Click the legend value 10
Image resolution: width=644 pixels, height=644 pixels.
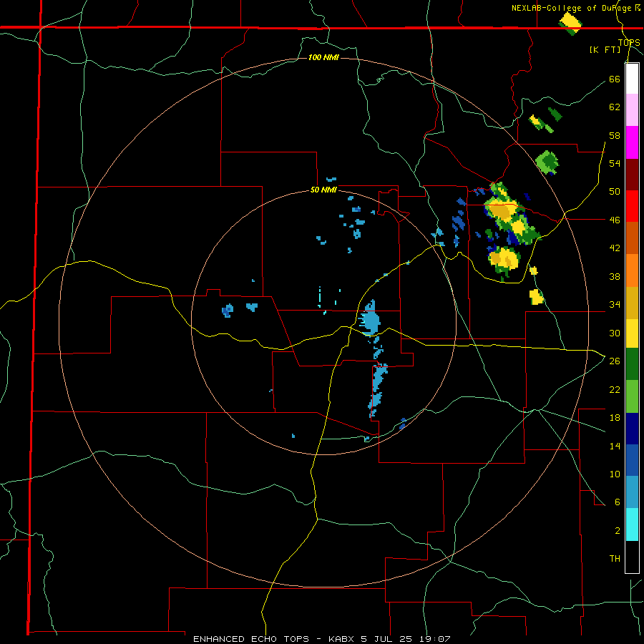pyautogui.click(x=615, y=474)
